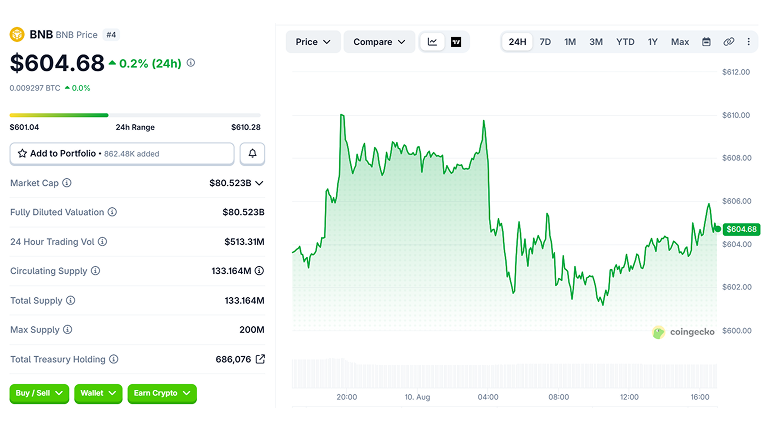Open info icon next to 24h change
This screenshot has height=432, width=768.
[x=191, y=63]
